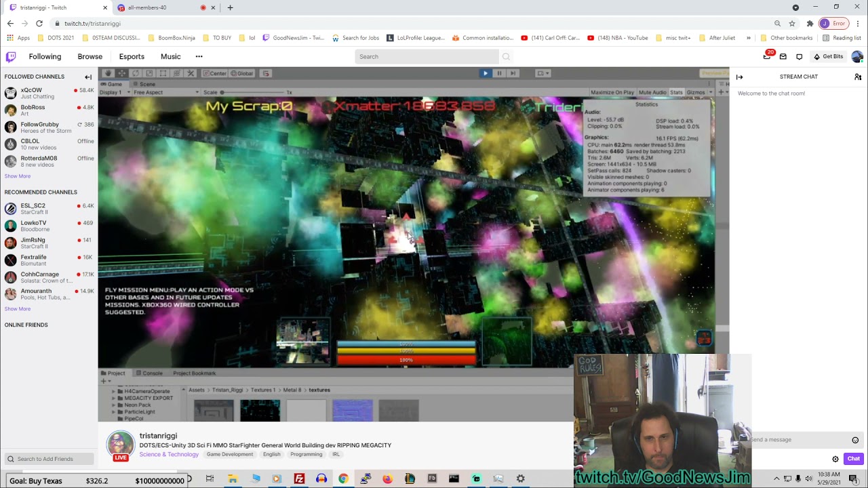Image resolution: width=868 pixels, height=488 pixels.
Task: Open chat settings gear icon
Action: [x=835, y=459]
